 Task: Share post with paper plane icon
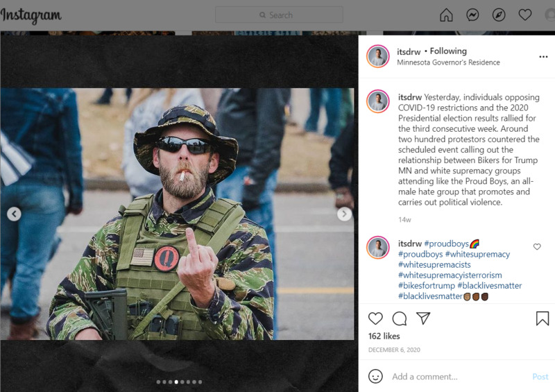423,318
